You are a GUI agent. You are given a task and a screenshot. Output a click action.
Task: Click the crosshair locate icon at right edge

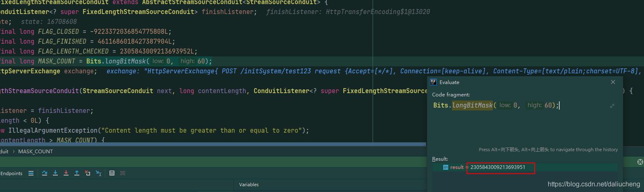pos(640,162)
